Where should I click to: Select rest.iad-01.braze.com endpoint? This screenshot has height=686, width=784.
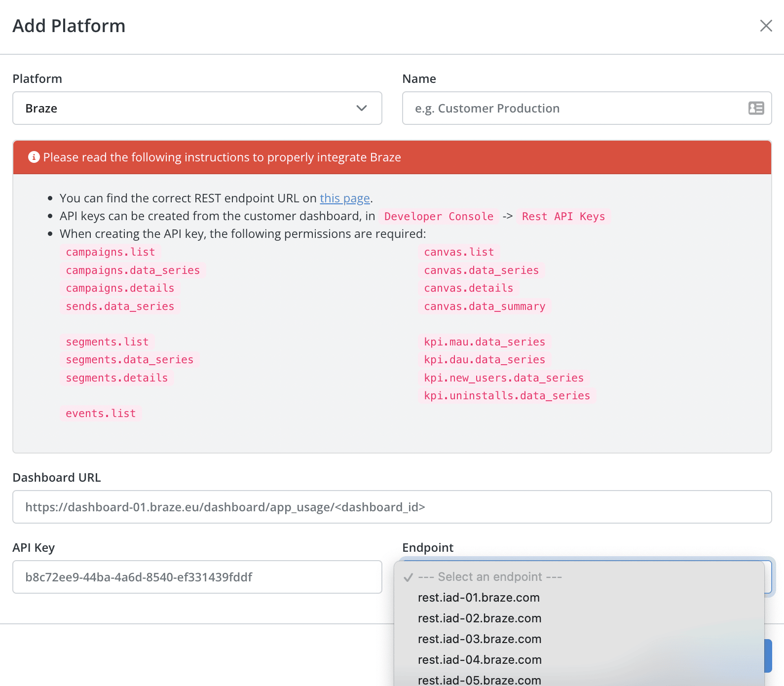click(x=579, y=598)
